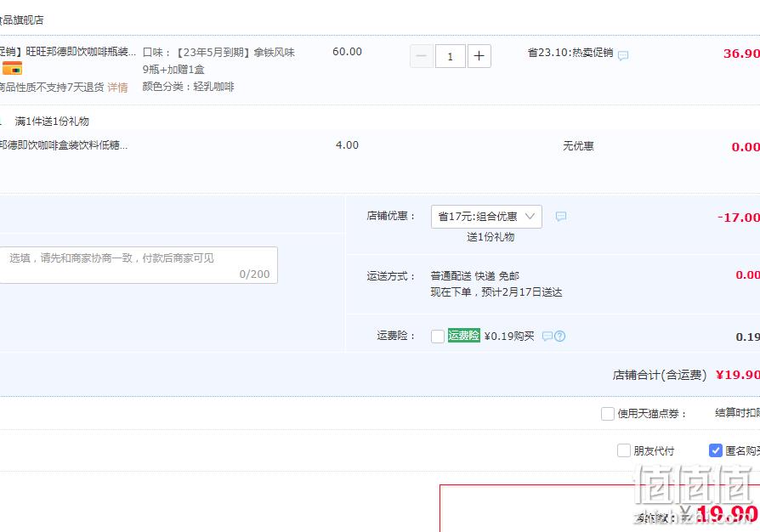Click the insurance amount 0.19 at right

tap(748, 337)
